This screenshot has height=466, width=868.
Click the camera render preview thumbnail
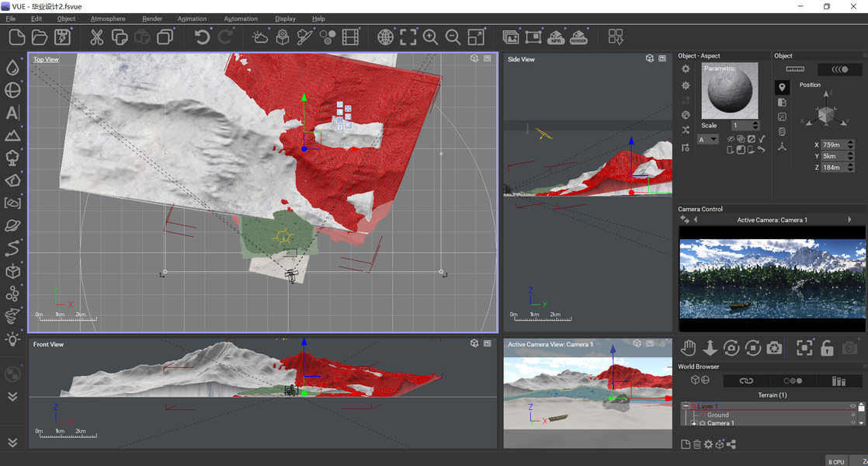773,279
